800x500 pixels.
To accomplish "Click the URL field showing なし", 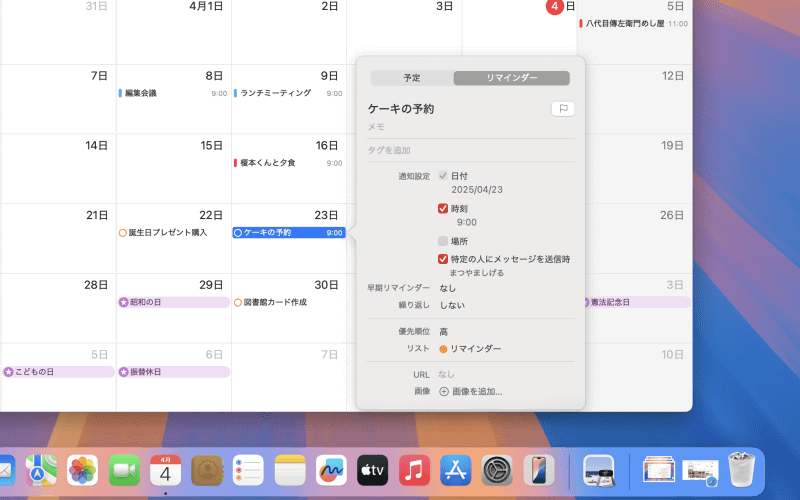I will pos(446,374).
